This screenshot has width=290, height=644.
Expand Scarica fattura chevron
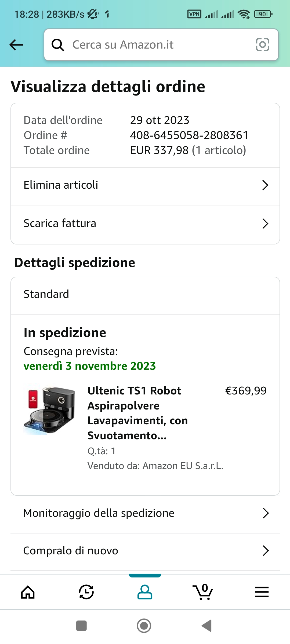[x=265, y=224]
